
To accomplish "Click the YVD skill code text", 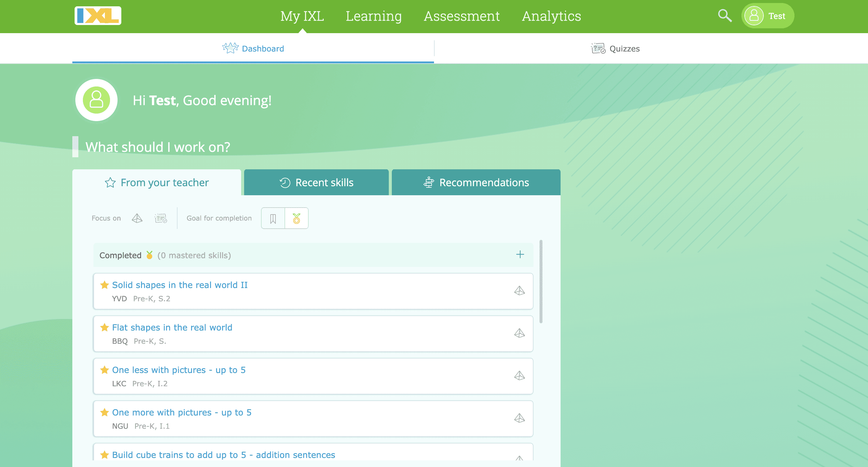I will (119, 299).
